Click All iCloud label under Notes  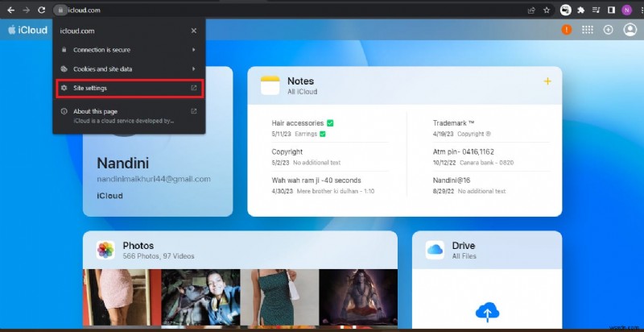tap(303, 92)
